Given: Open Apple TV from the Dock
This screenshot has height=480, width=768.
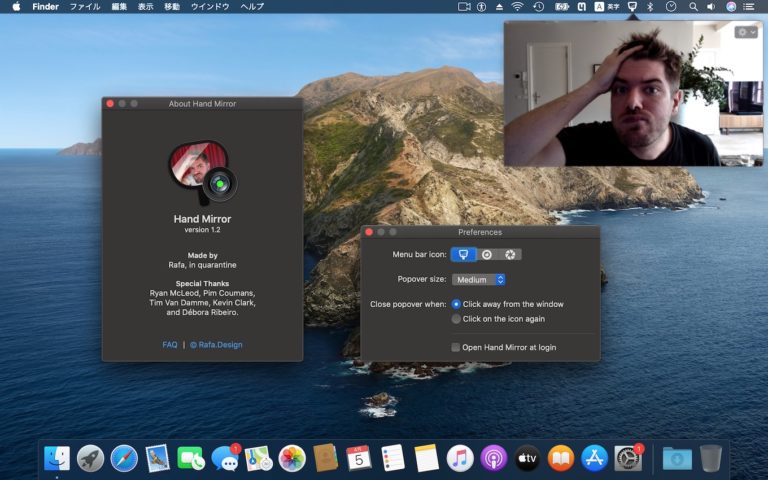Looking at the screenshot, I should tap(528, 458).
